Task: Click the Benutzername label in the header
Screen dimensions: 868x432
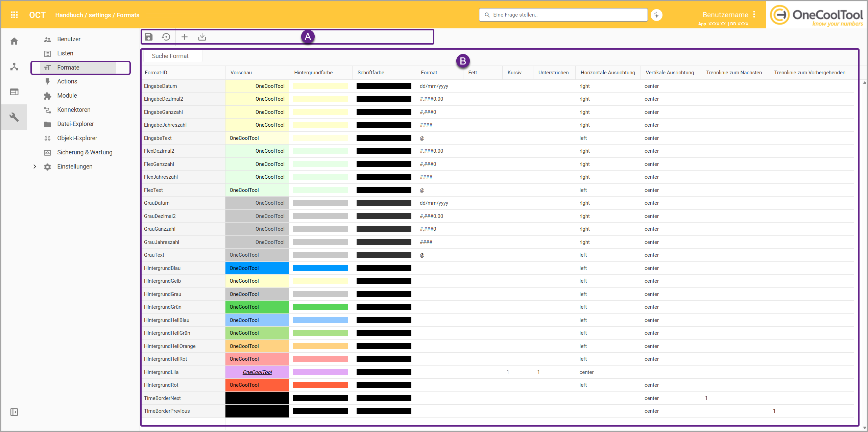Action: pos(725,15)
